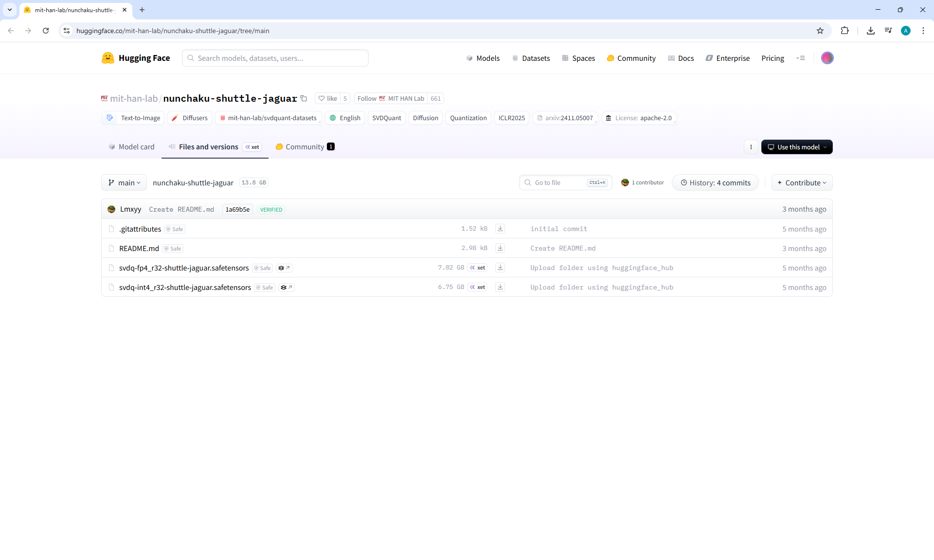The height and width of the screenshot is (560, 934).
Task: Copy model name with the copy icon
Action: click(304, 98)
